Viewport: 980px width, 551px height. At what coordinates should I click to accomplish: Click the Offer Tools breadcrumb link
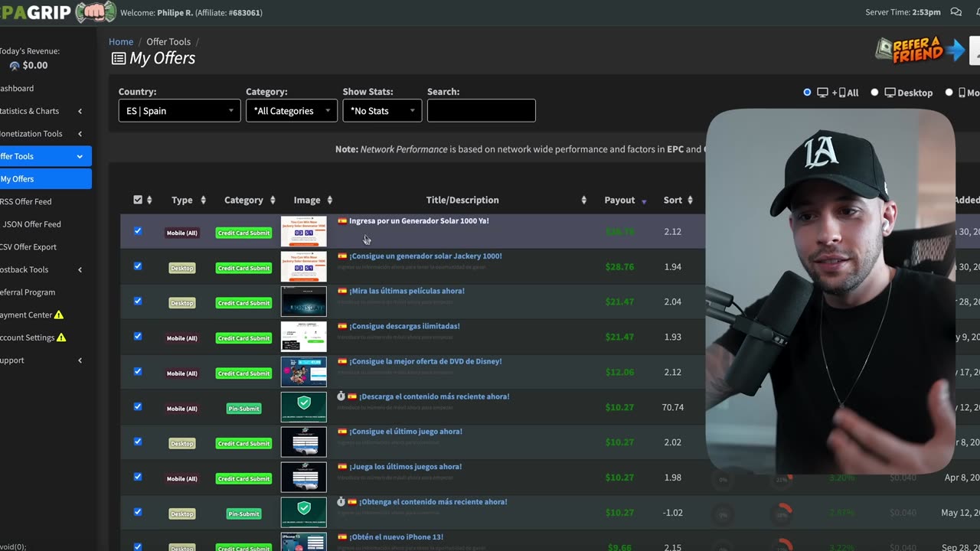coord(168,42)
